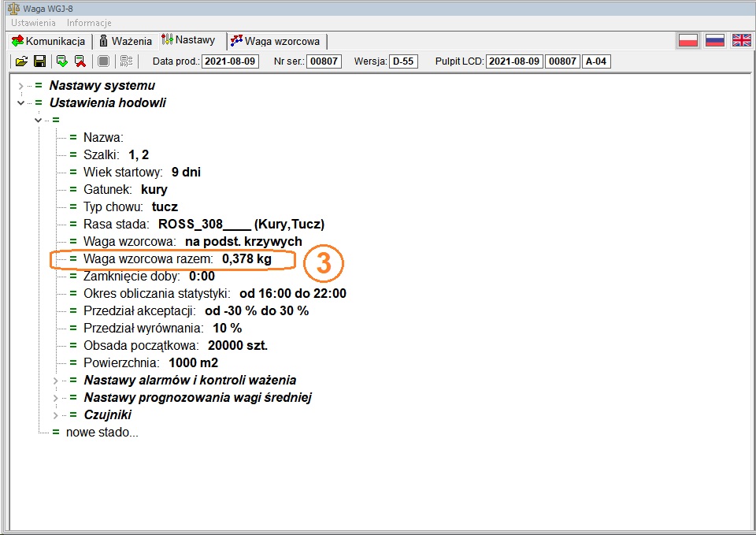Click the grayed-out settings list toolbar icon

click(x=126, y=61)
